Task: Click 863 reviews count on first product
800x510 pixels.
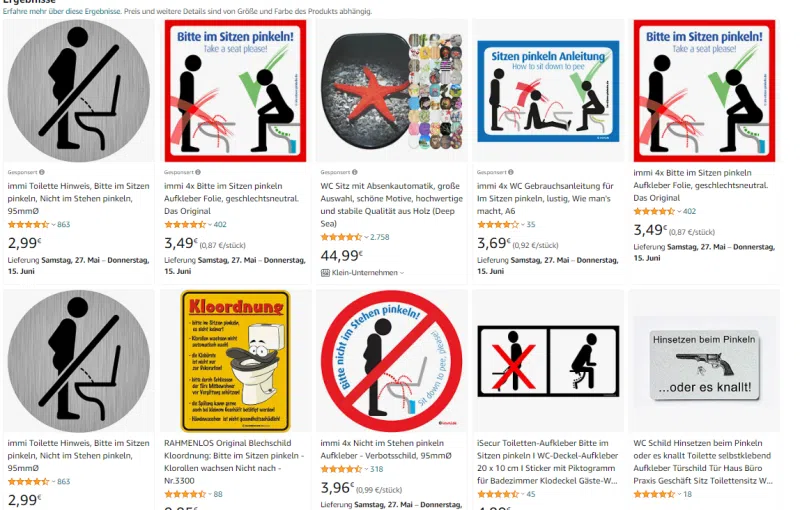Action: [x=64, y=224]
